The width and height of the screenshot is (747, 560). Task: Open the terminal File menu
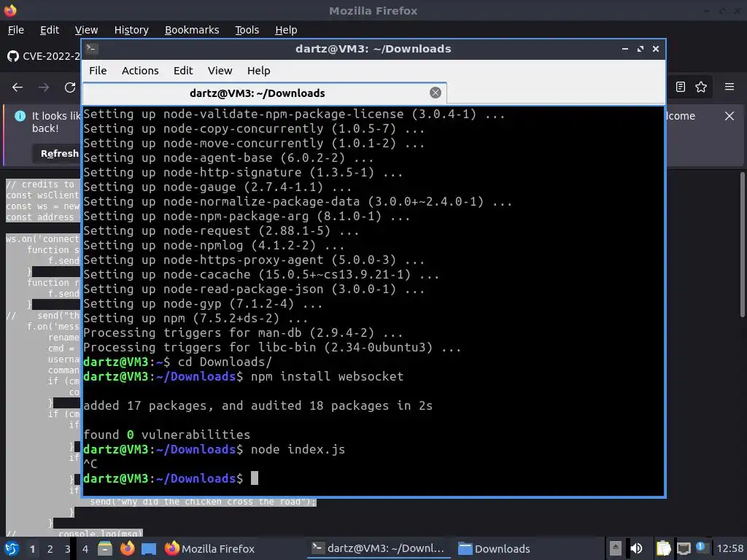tap(98, 71)
